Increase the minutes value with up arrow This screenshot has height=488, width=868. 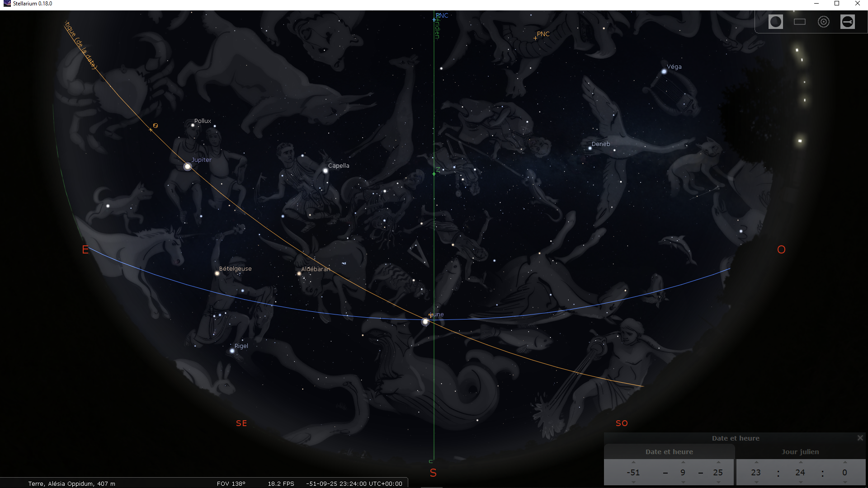pyautogui.click(x=800, y=462)
